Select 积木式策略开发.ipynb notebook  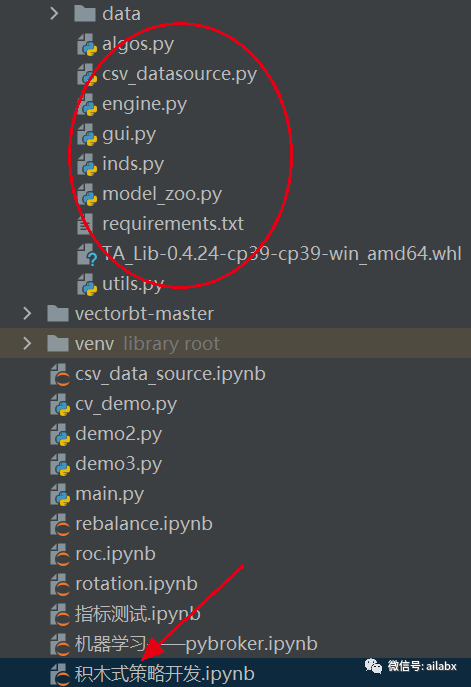[x=165, y=674]
